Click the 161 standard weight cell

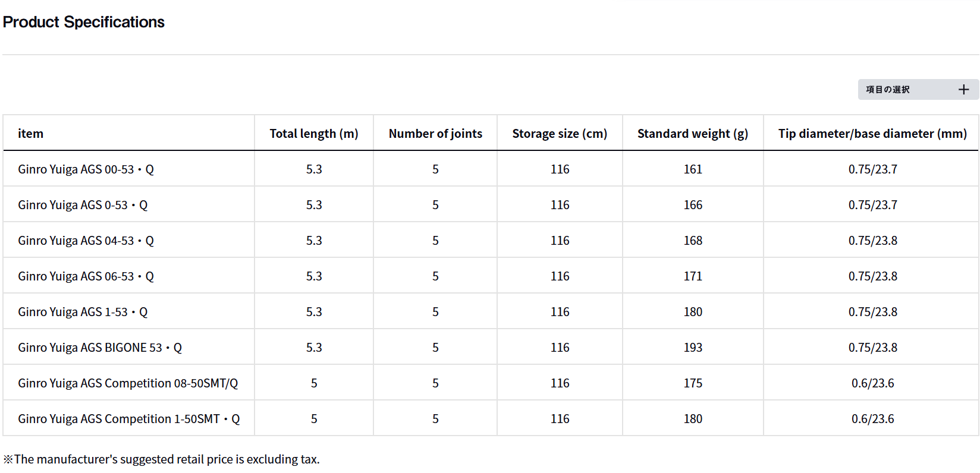(693, 169)
